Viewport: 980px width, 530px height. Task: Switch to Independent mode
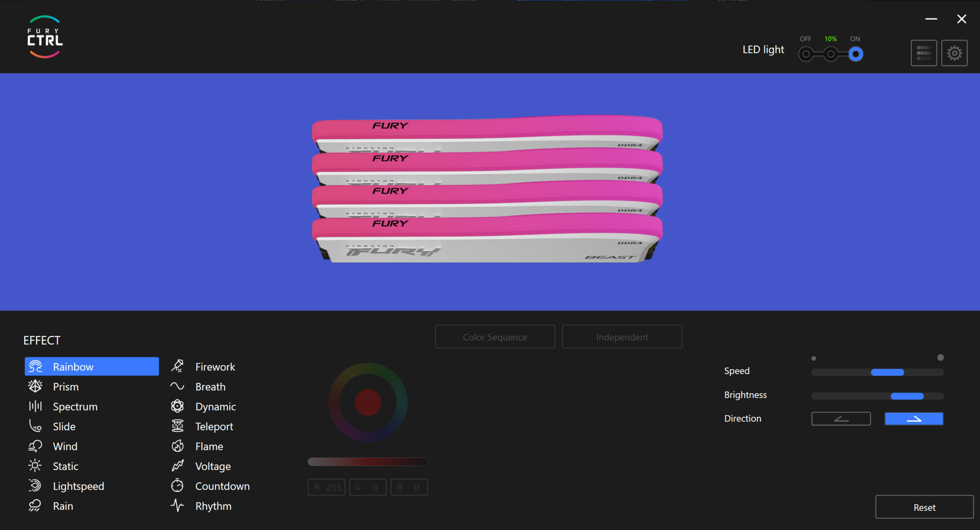click(x=622, y=337)
